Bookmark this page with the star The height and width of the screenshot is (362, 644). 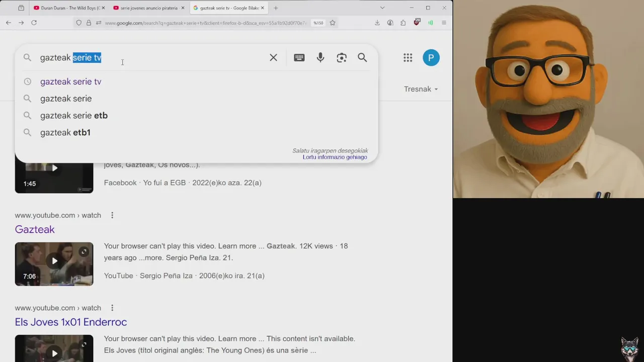point(333,23)
